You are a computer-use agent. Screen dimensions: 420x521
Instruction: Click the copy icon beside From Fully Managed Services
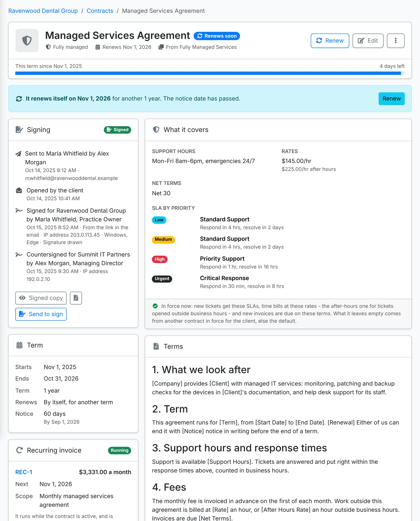coord(161,47)
